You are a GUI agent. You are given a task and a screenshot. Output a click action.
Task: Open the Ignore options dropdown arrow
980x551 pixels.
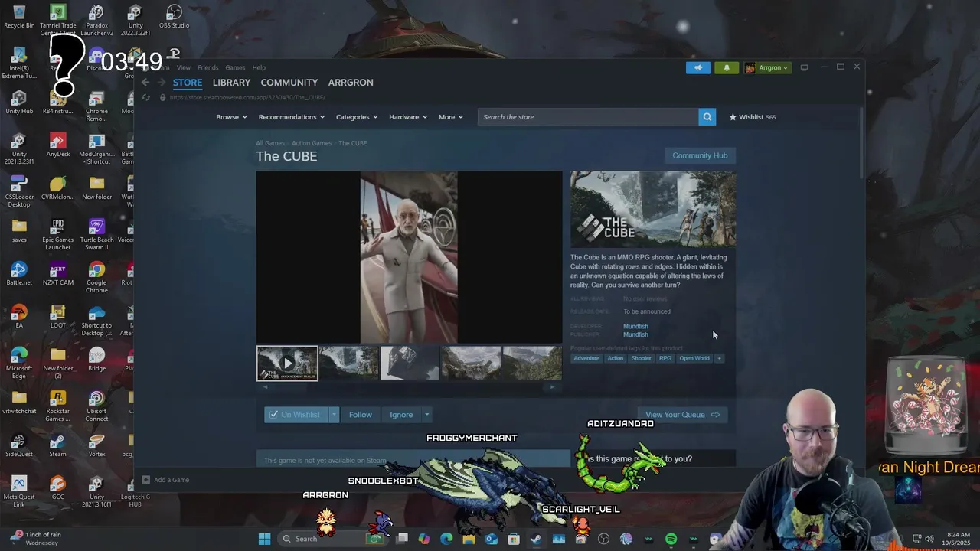click(426, 415)
